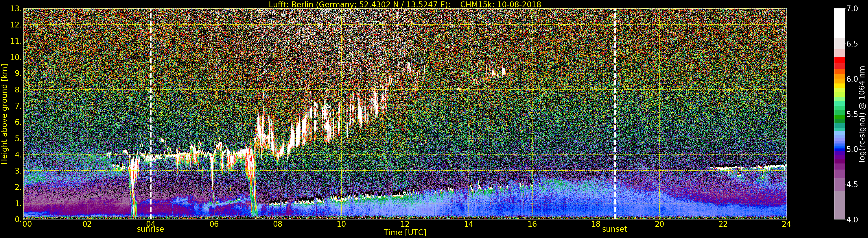Click the '16' tick on the time axis
Viewport: 868px width, 238px height.
pyautogui.click(x=532, y=224)
